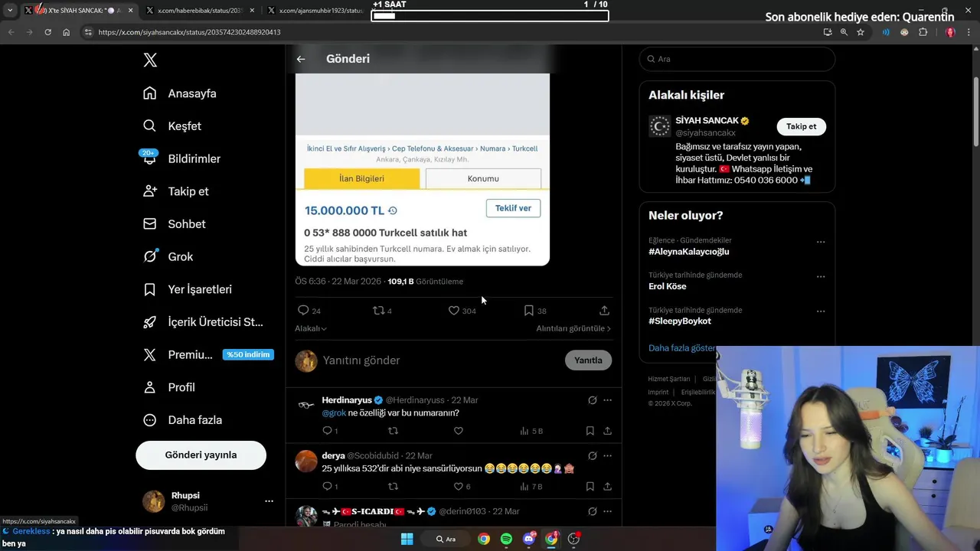The width and height of the screenshot is (980, 551).
Task: Select İlan Bilgileri tab in image
Action: 361,178
